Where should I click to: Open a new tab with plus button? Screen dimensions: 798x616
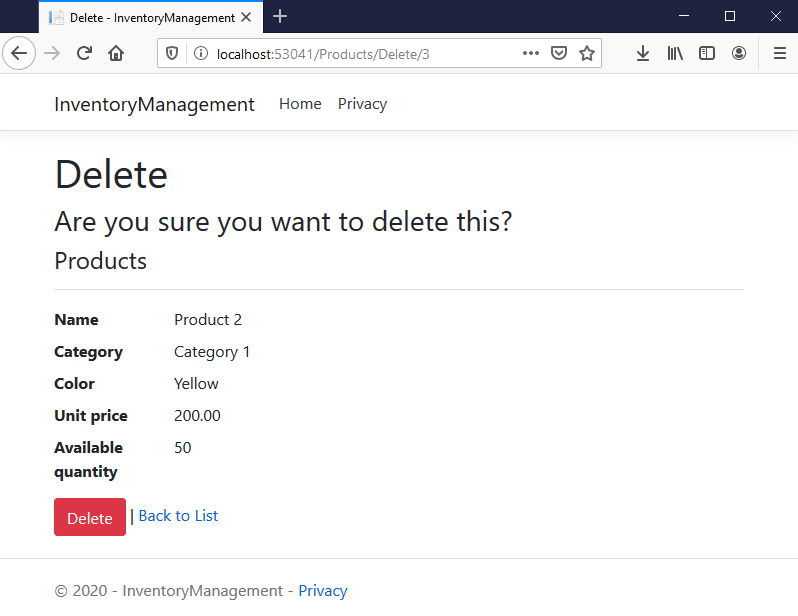pos(280,17)
